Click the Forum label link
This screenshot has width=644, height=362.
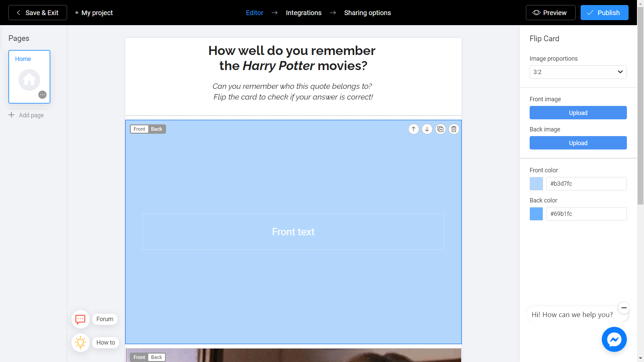coord(105,319)
